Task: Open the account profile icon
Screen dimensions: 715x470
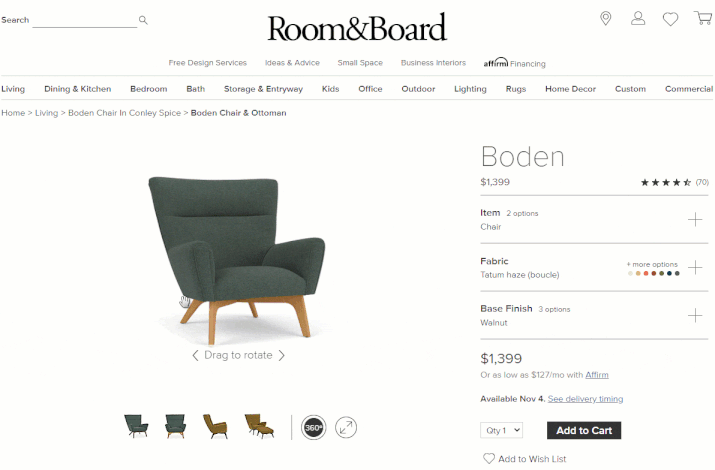Action: (638, 18)
